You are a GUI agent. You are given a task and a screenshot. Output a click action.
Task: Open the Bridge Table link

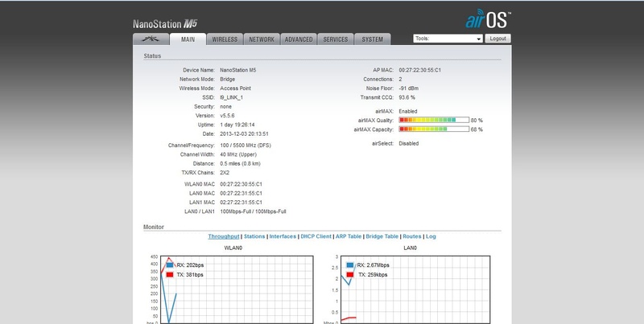pyautogui.click(x=382, y=236)
